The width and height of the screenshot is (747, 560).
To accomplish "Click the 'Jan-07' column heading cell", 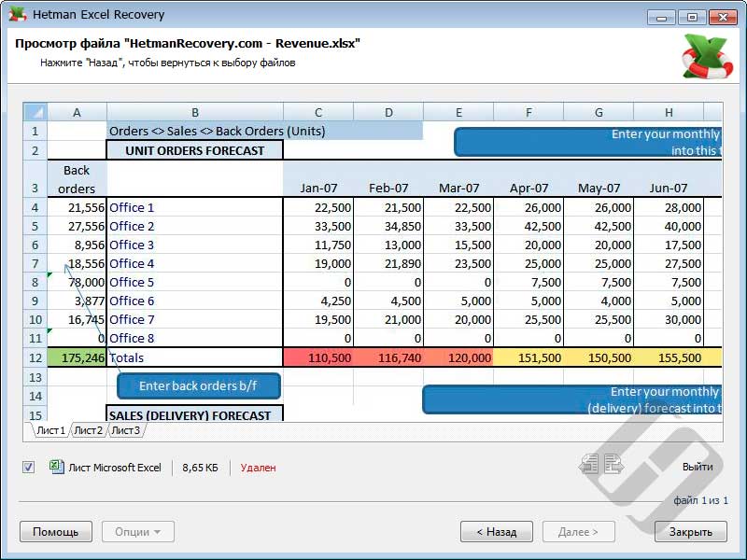I will click(318, 179).
